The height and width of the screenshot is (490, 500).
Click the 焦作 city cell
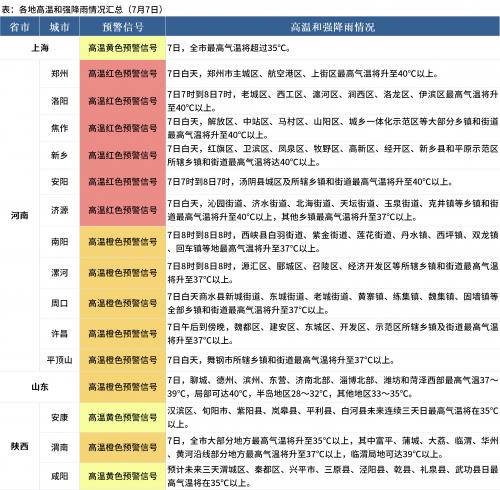59,128
